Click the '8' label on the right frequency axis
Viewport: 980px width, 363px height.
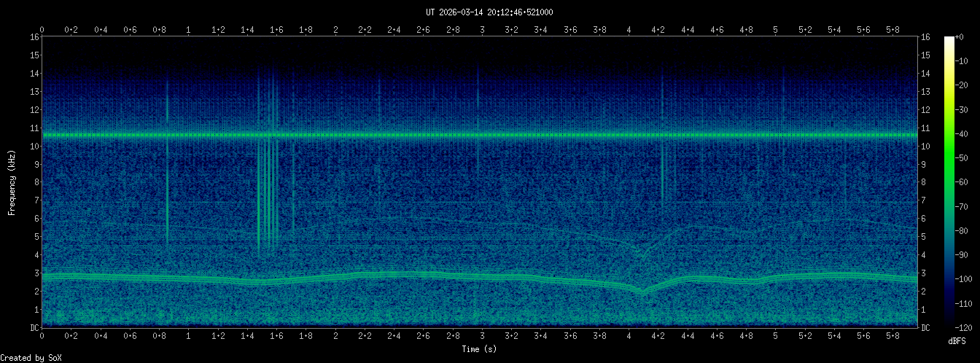[x=925, y=182]
